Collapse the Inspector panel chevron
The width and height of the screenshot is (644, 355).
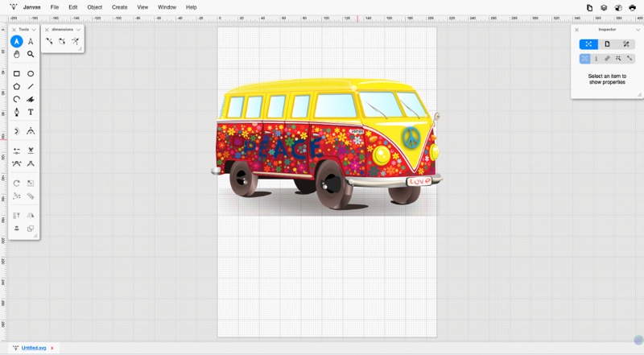637,30
